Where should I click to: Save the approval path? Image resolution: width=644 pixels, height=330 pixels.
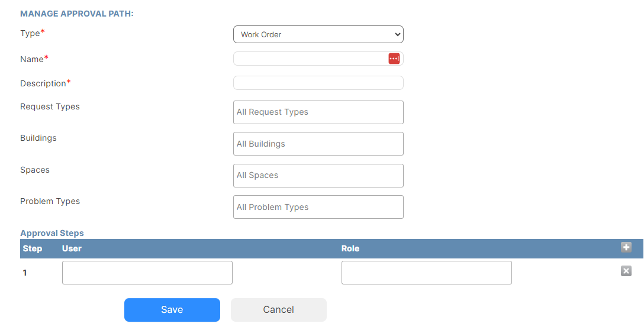[x=172, y=310]
